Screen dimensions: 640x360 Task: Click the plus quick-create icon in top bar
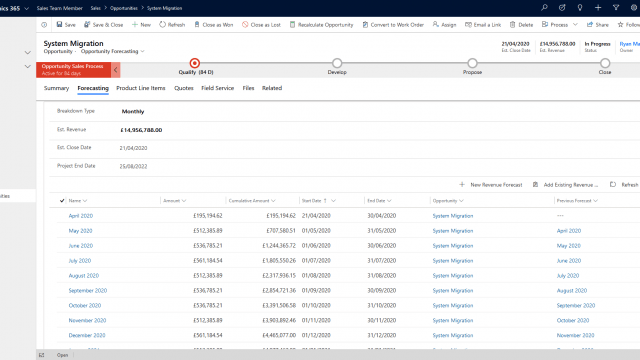click(598, 7)
